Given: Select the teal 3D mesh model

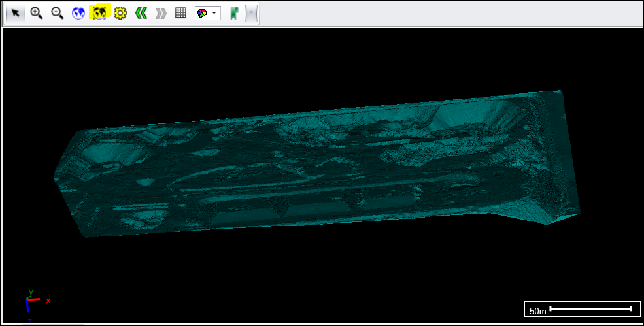Looking at the screenshot, I should tap(314, 170).
